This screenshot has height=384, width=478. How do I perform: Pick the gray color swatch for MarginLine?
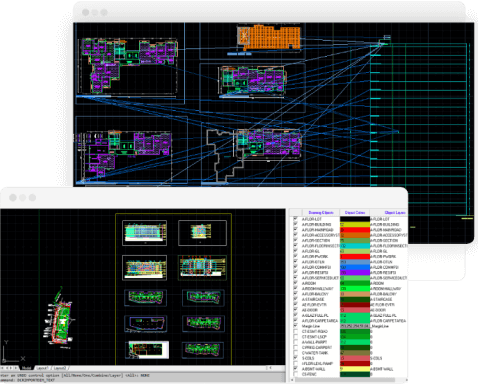(x=355, y=326)
